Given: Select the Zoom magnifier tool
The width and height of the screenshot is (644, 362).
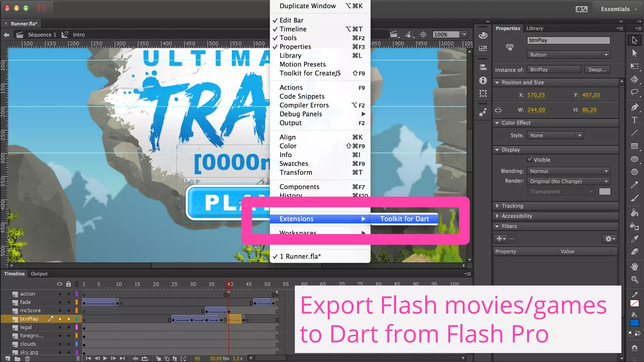Looking at the screenshot, I should 635,279.
